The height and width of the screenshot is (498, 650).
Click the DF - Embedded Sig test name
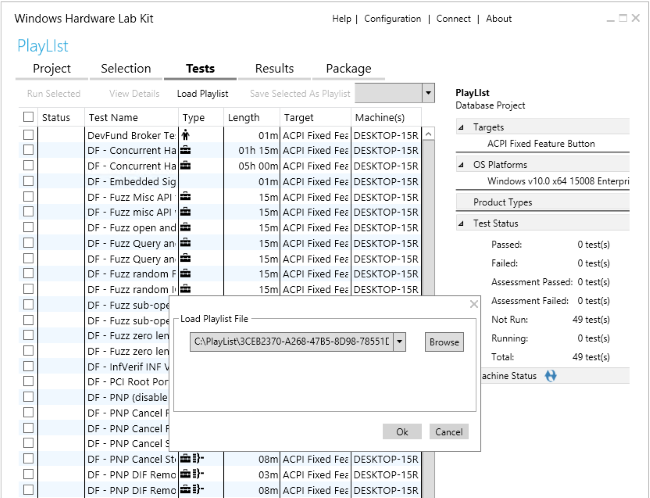pyautogui.click(x=131, y=181)
